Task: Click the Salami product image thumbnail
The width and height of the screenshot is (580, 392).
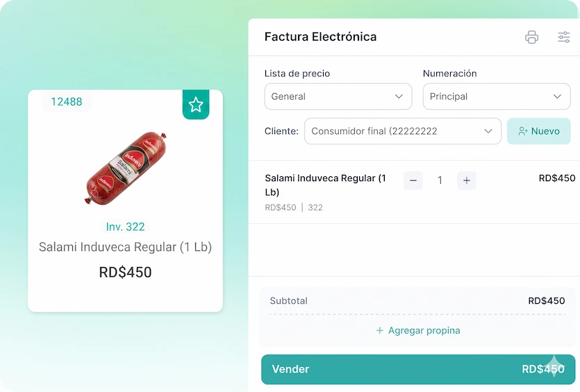Action: click(x=126, y=168)
